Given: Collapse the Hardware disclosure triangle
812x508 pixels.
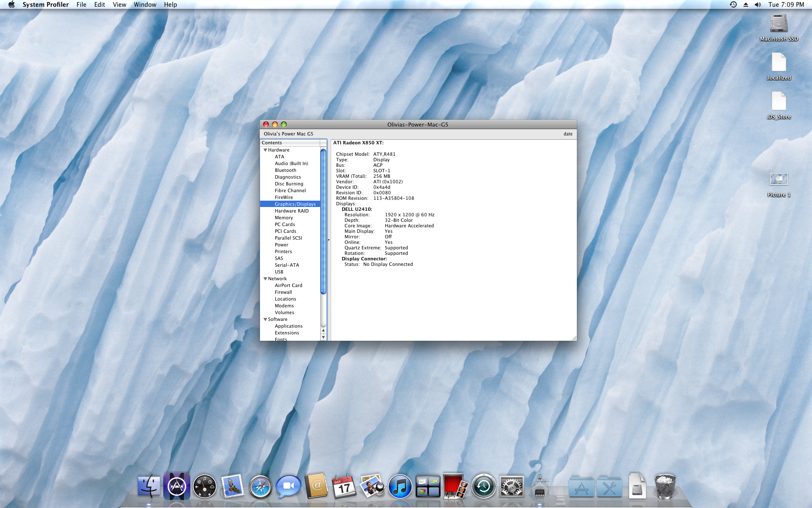Looking at the screenshot, I should (265, 150).
